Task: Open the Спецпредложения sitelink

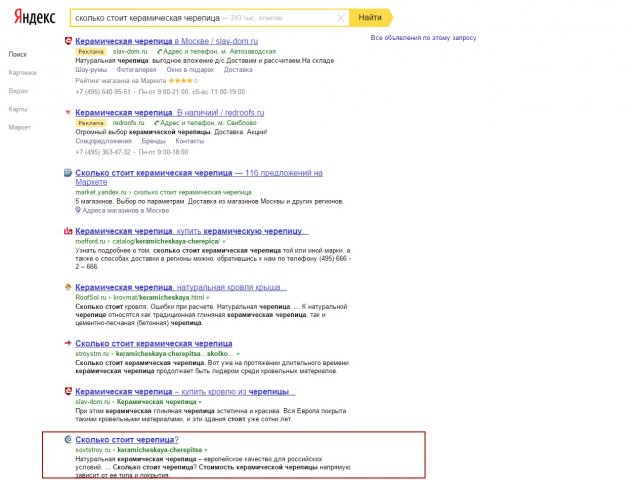Action: pos(103,141)
